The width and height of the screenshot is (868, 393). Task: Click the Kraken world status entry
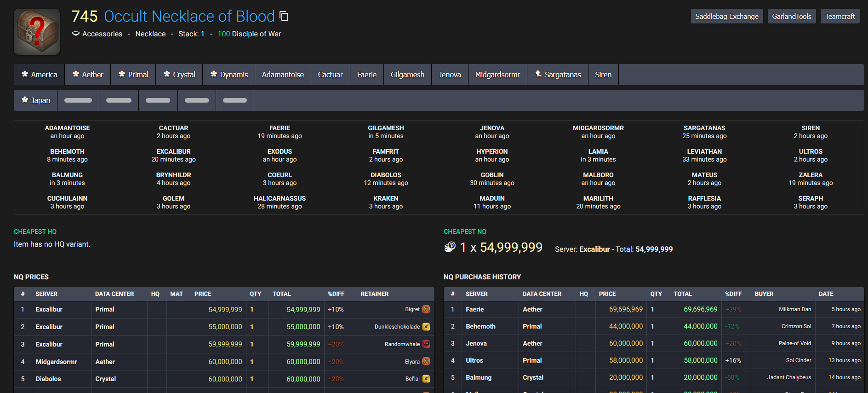(x=386, y=202)
